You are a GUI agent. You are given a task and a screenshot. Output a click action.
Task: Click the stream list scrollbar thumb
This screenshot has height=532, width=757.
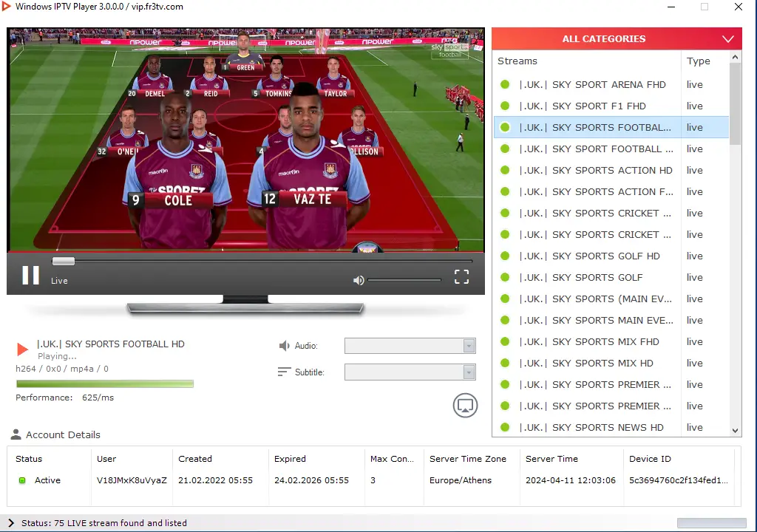pyautogui.click(x=735, y=103)
